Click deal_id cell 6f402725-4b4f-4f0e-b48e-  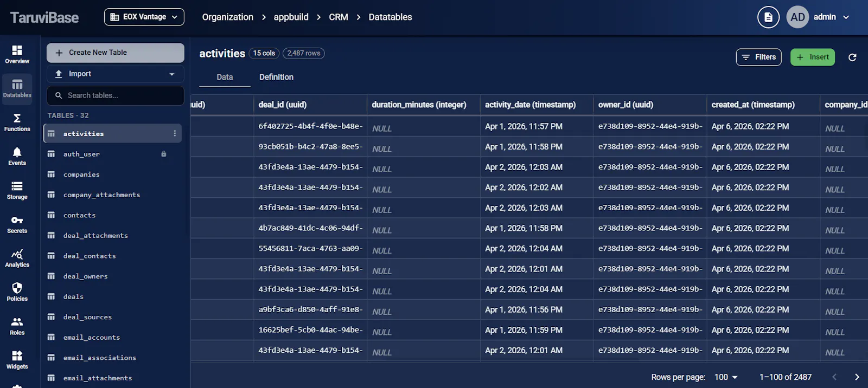tap(310, 126)
